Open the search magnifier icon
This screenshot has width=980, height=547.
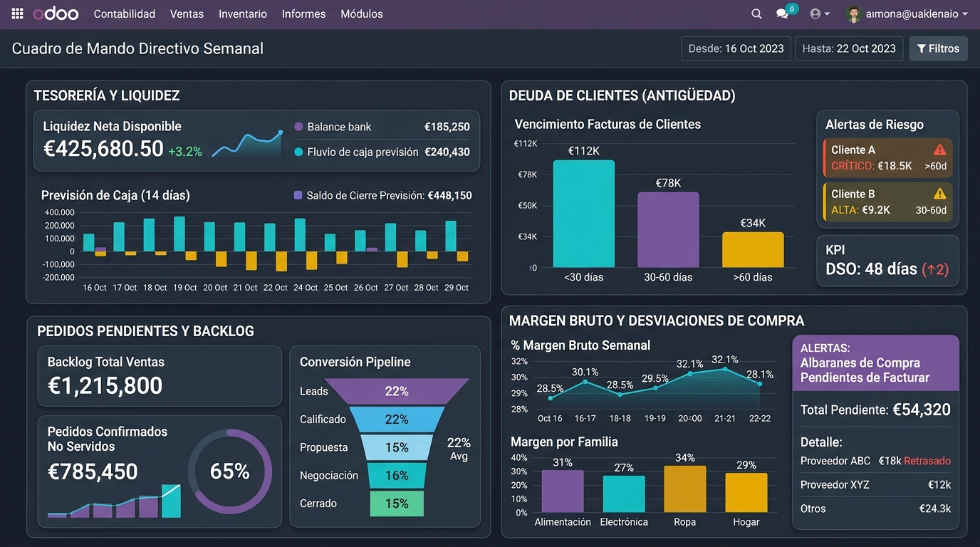pos(756,14)
